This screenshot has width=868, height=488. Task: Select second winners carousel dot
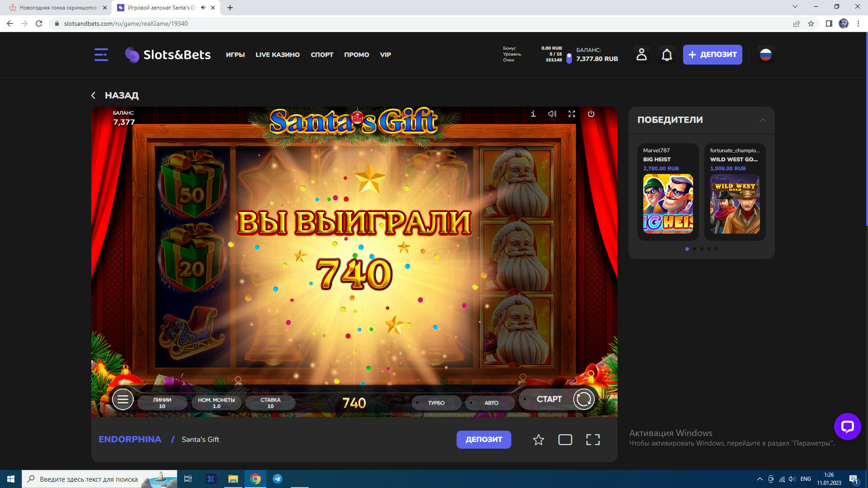click(x=694, y=249)
